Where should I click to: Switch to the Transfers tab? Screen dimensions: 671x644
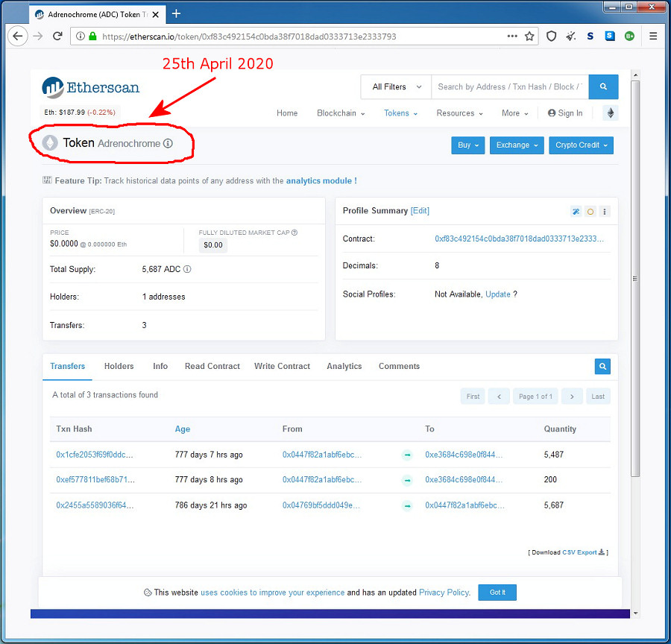[68, 366]
